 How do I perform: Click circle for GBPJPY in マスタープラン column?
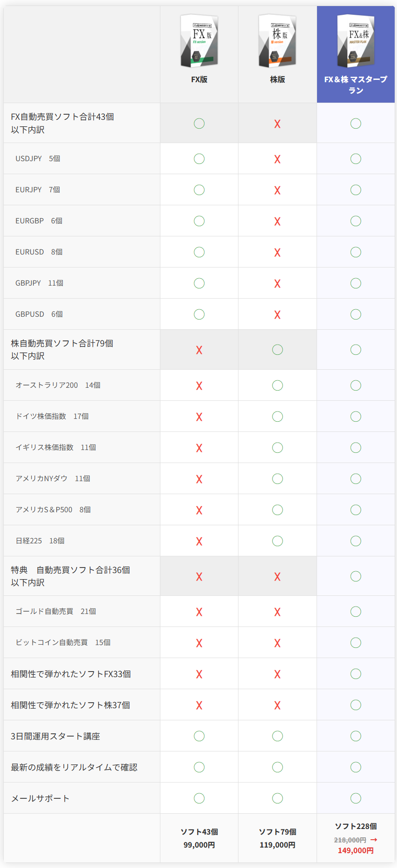tap(356, 283)
